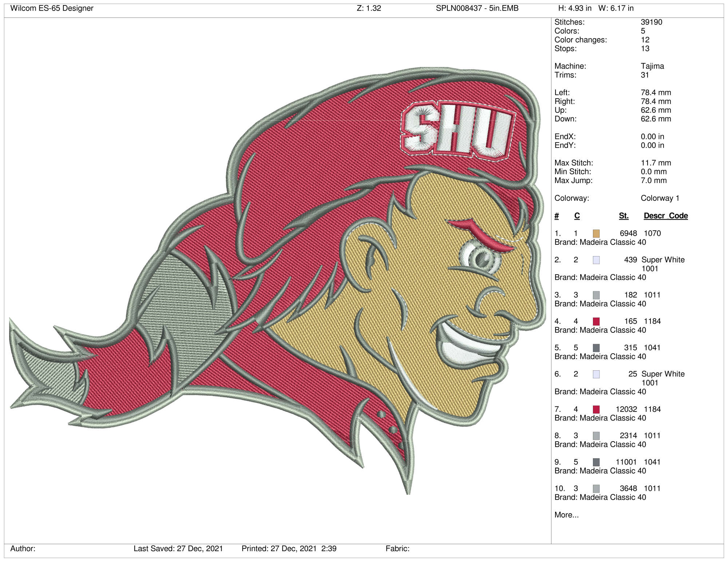This screenshot has height=562, width=728.
Task: Click the gray swatch in row 10
Action: point(596,489)
